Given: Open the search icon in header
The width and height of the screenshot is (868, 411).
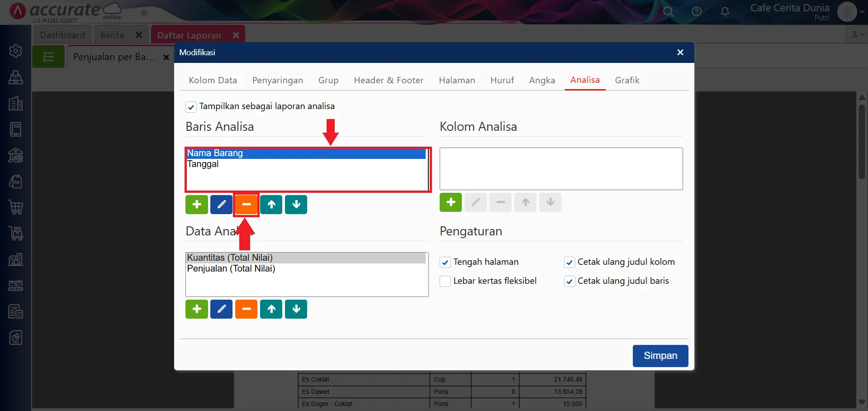Looking at the screenshot, I should (x=668, y=12).
